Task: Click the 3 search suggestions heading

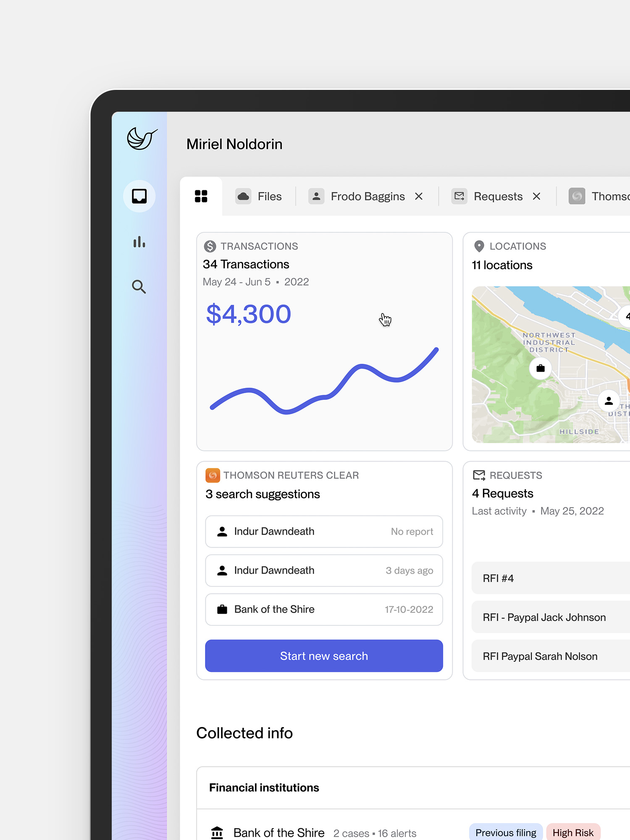Action: 262,494
